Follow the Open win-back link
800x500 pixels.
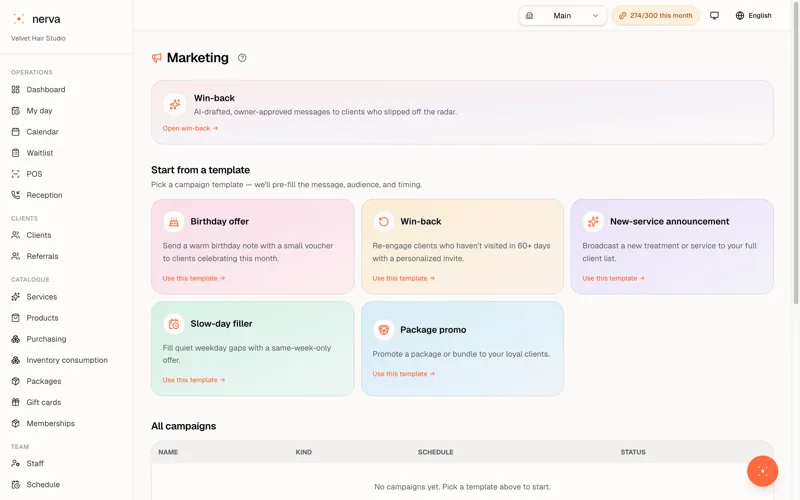(190, 129)
